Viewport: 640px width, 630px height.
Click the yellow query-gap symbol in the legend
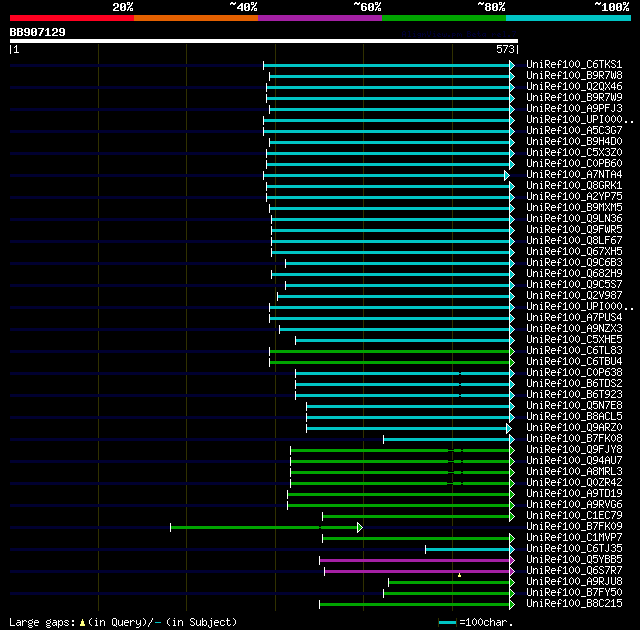click(x=82, y=623)
